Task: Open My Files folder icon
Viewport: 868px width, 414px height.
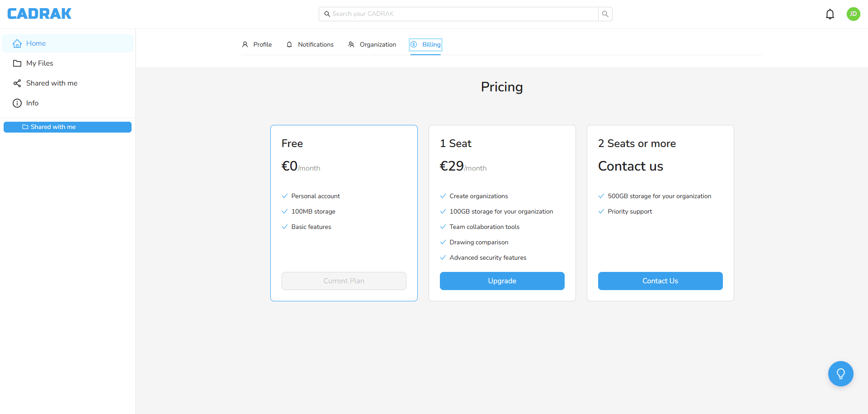Action: [17, 63]
